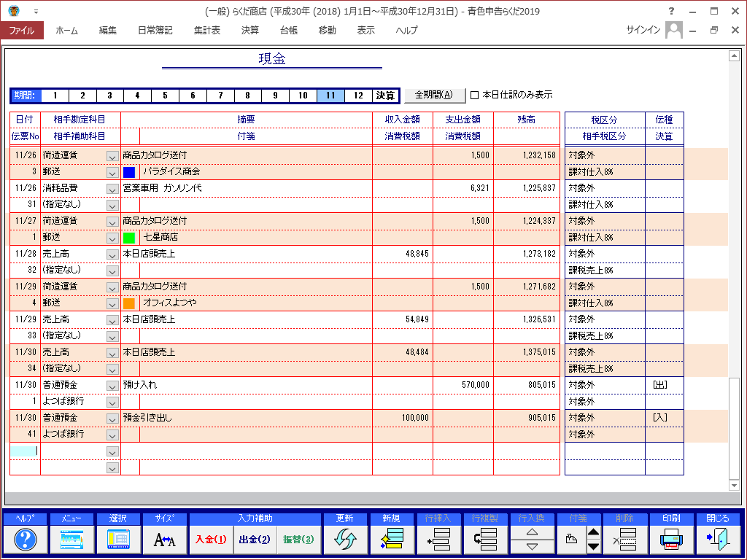
Task: Click the orange tag swatch beside オフィスよつや
Action: coord(129,303)
